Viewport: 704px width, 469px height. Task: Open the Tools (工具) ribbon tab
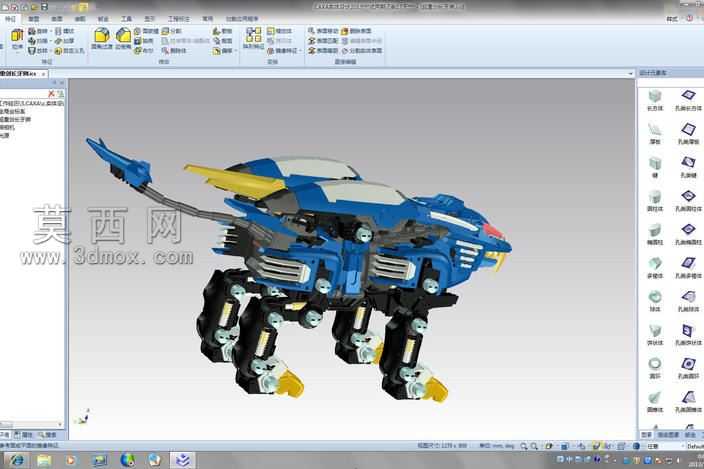click(127, 19)
